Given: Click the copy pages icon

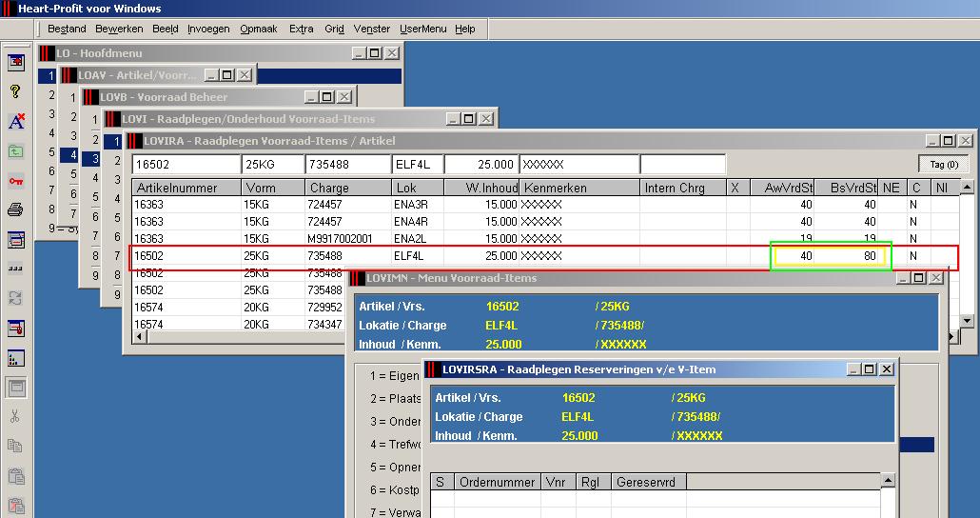Looking at the screenshot, I should (x=16, y=446).
